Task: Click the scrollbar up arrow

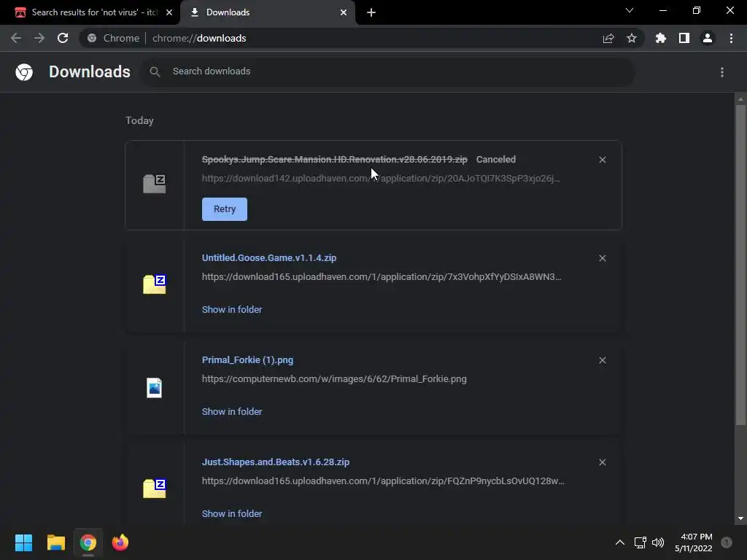Action: [740, 99]
